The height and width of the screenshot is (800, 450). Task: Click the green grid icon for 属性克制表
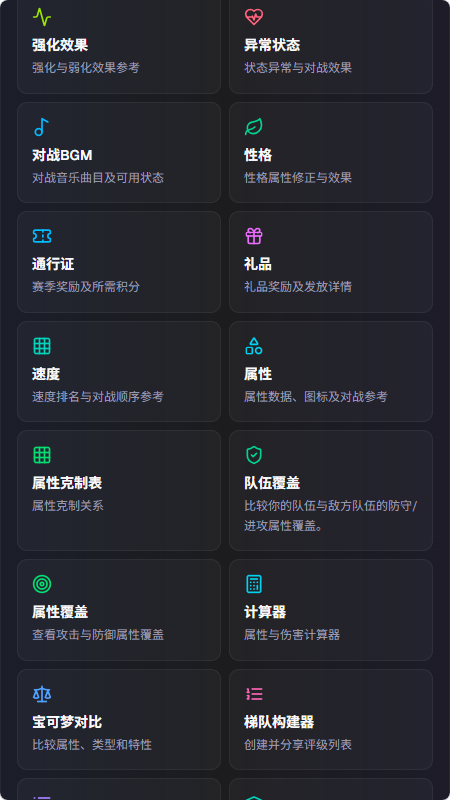coord(42,455)
